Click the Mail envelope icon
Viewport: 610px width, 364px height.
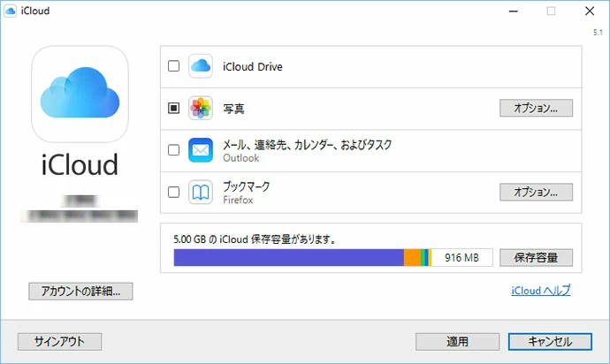(202, 150)
